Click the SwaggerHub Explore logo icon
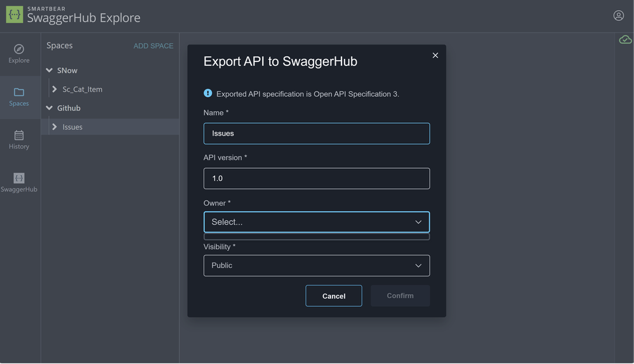Image resolution: width=634 pixels, height=364 pixels. [15, 15]
